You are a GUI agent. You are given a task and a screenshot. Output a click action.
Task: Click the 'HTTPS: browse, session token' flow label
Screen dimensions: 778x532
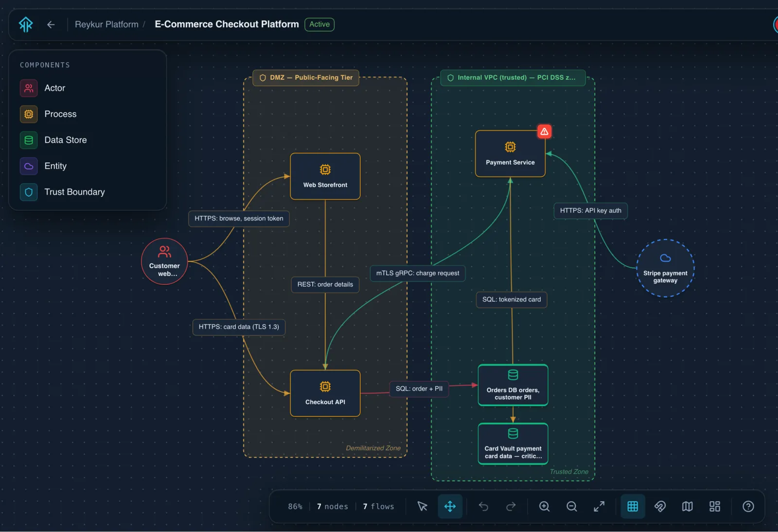coord(239,219)
